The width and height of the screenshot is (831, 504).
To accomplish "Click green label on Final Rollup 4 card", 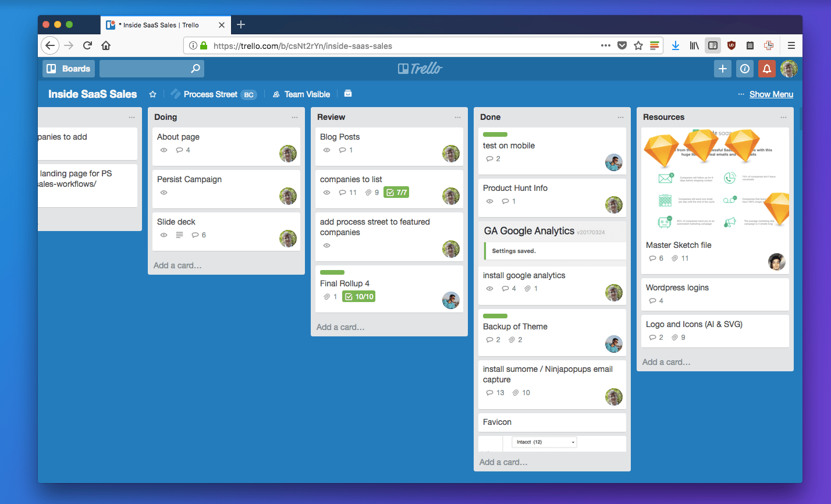I will coord(332,272).
